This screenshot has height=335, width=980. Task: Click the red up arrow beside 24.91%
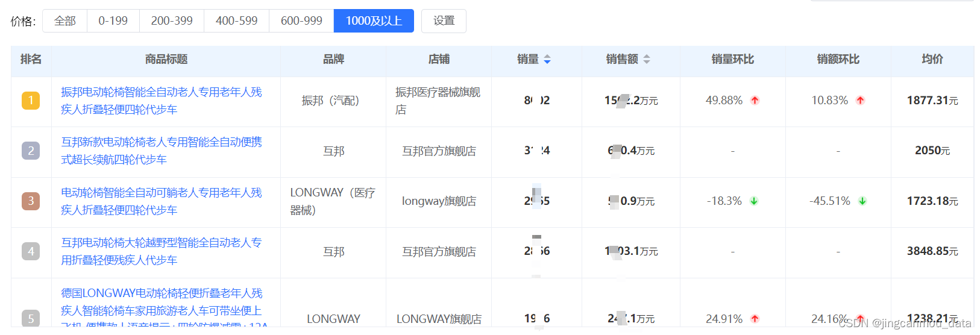pyautogui.click(x=755, y=319)
